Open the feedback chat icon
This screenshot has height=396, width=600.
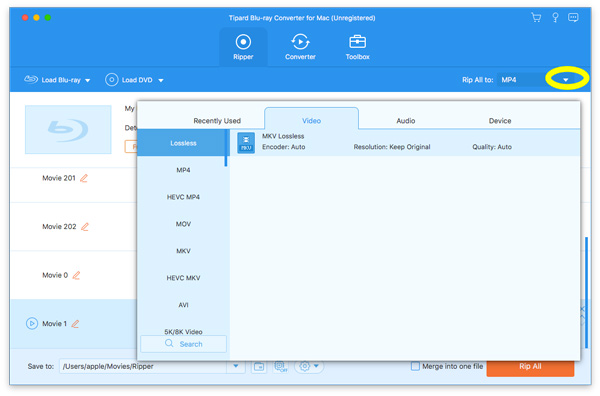click(x=573, y=17)
